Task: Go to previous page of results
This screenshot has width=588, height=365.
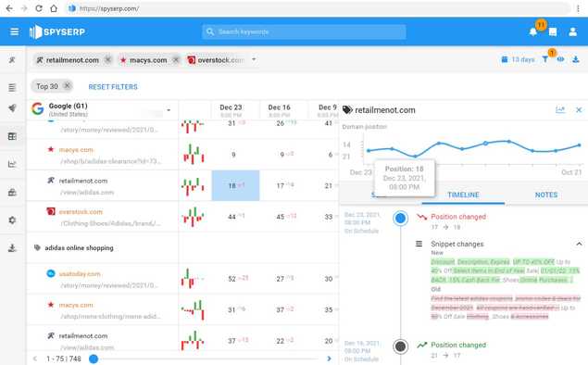Action: [35, 359]
